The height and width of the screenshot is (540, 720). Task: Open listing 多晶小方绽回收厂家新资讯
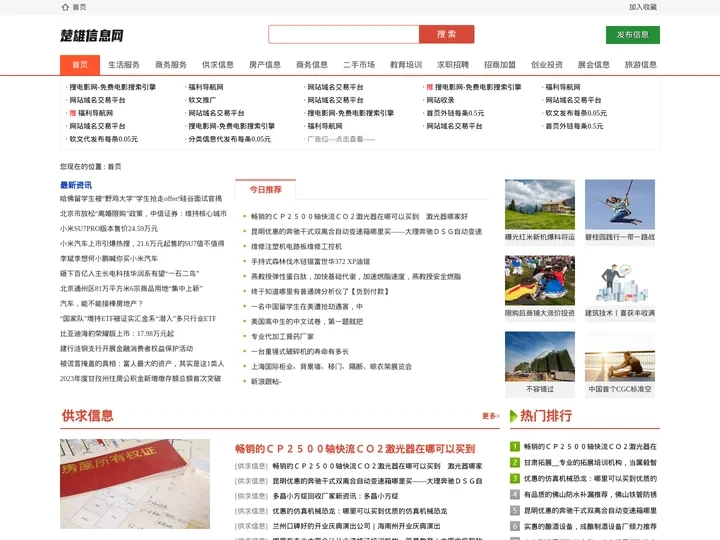click(x=335, y=496)
